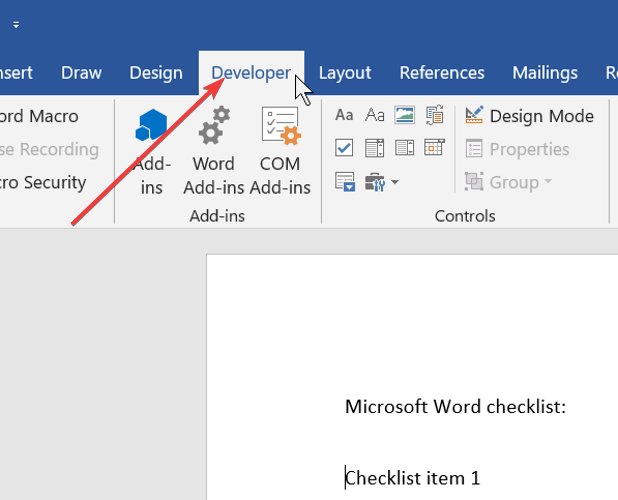This screenshot has height=500, width=618.
Task: Click the 'Microsoft Word checklist:' heading text
Action: pos(455,407)
